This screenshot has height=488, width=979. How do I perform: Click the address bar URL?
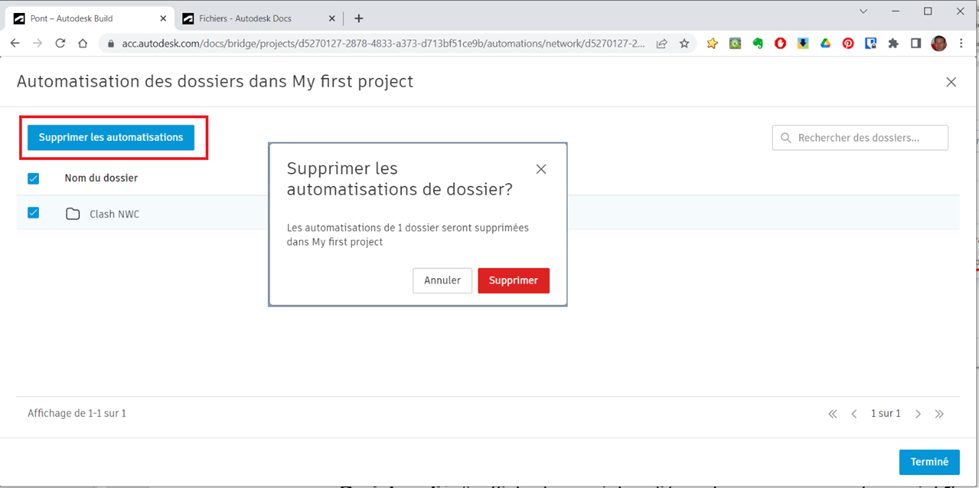pos(384,44)
